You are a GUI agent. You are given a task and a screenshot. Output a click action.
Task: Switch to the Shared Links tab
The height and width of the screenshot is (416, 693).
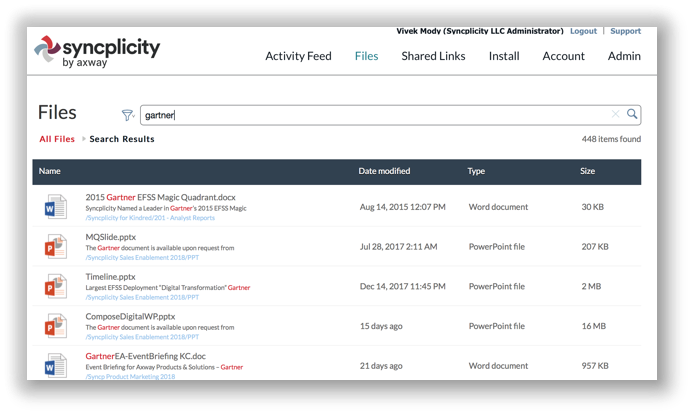point(433,56)
